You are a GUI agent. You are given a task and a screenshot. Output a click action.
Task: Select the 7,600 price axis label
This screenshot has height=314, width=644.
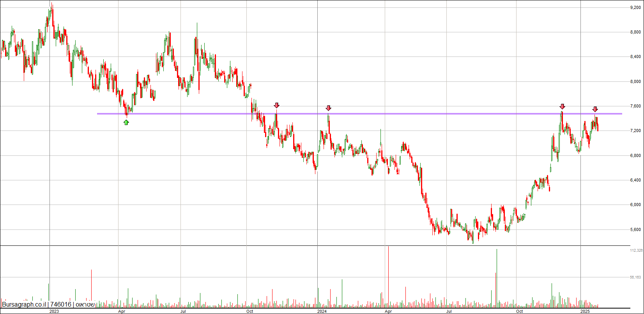click(635, 106)
